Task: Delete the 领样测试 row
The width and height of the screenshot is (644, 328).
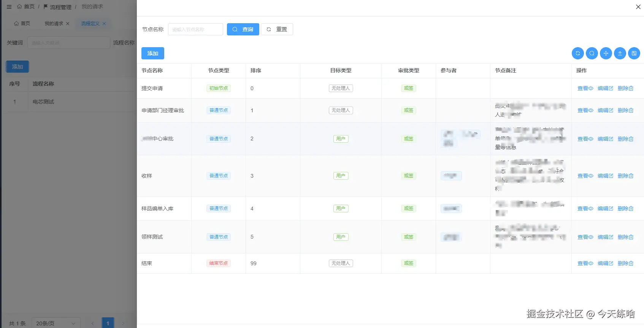Action: coord(625,237)
